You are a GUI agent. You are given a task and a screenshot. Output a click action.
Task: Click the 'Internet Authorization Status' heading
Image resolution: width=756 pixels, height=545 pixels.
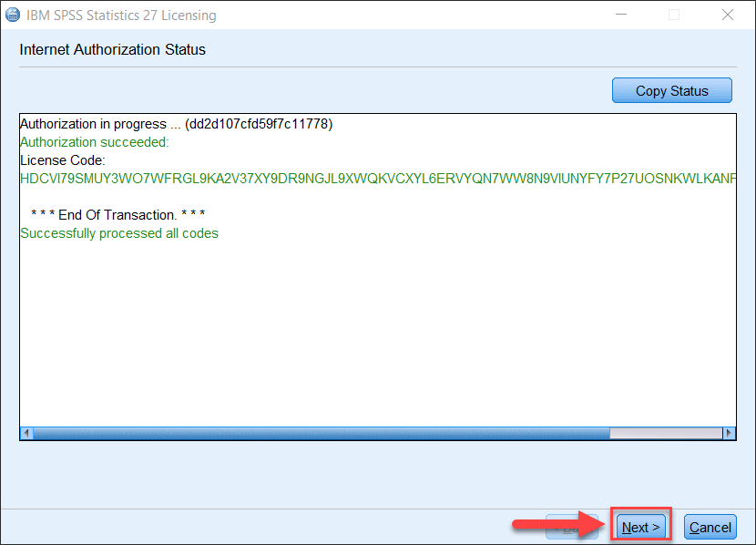coord(112,50)
